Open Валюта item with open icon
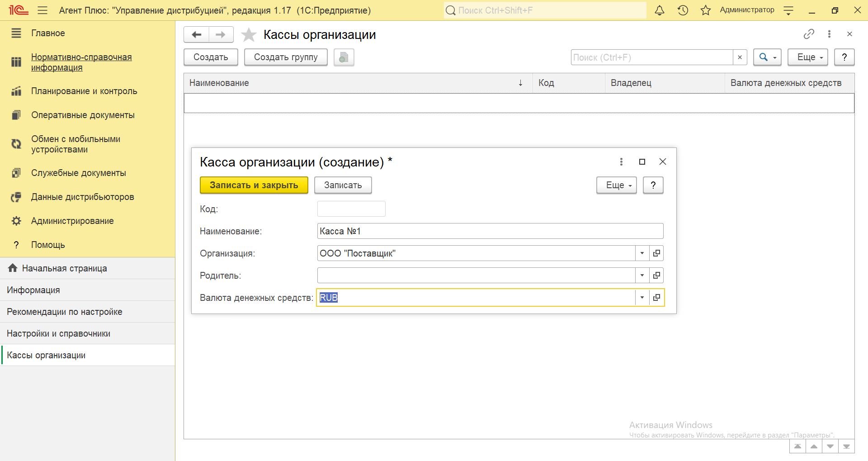Screen dimensions: 868x461 coord(656,298)
